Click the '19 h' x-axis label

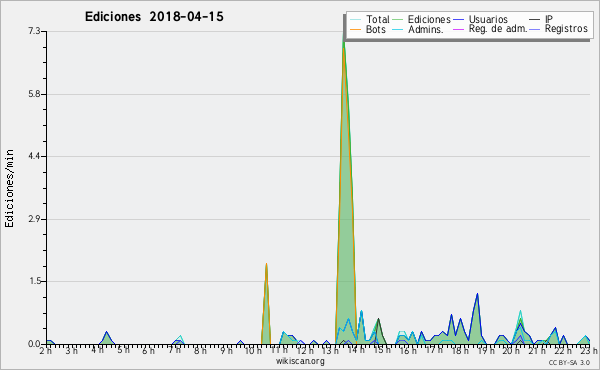[x=486, y=350]
